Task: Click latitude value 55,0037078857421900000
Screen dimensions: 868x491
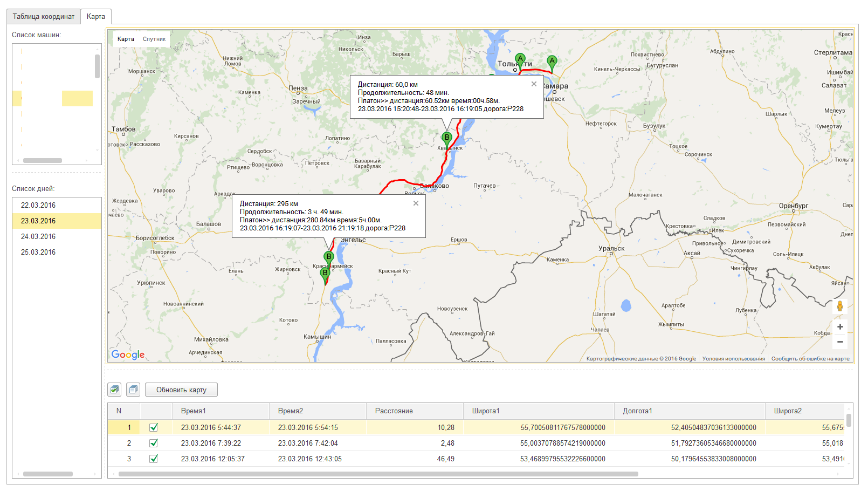Action: [x=539, y=443]
